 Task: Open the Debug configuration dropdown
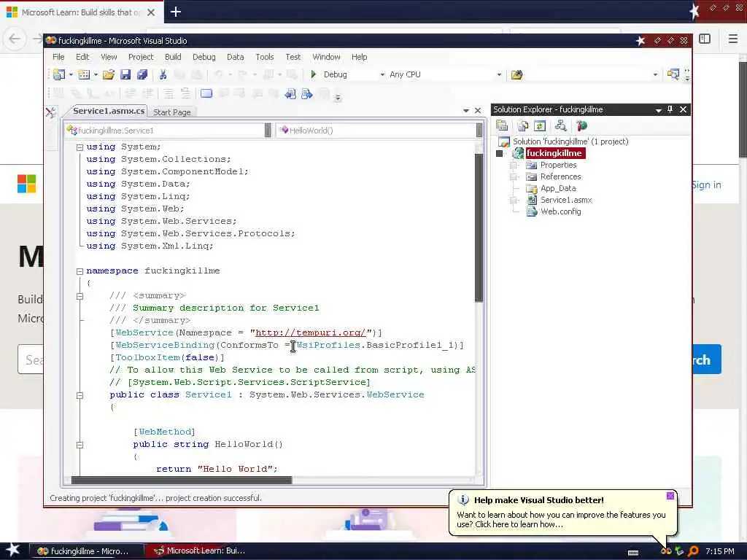point(382,74)
